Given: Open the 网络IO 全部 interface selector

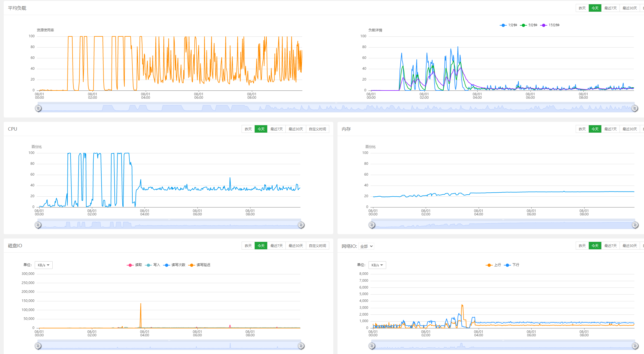Looking at the screenshot, I should (366, 246).
